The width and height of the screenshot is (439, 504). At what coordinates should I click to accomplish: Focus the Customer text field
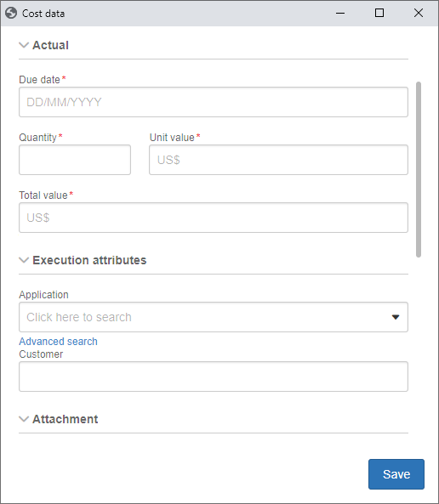(214, 377)
